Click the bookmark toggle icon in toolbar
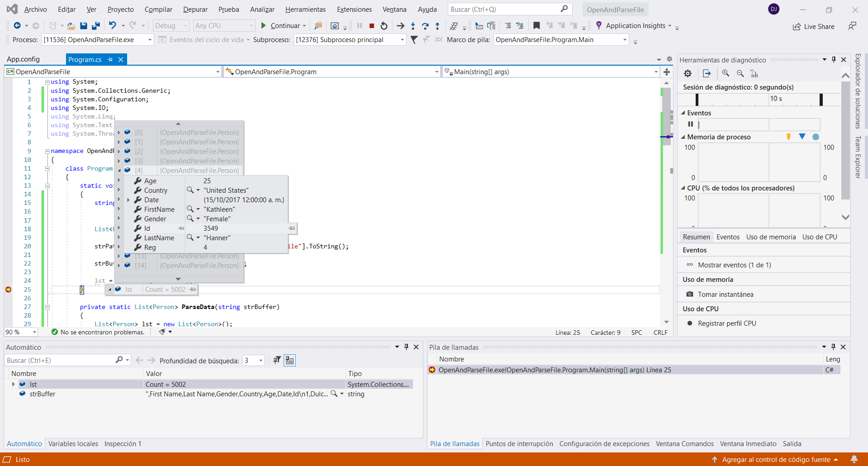 (x=536, y=26)
